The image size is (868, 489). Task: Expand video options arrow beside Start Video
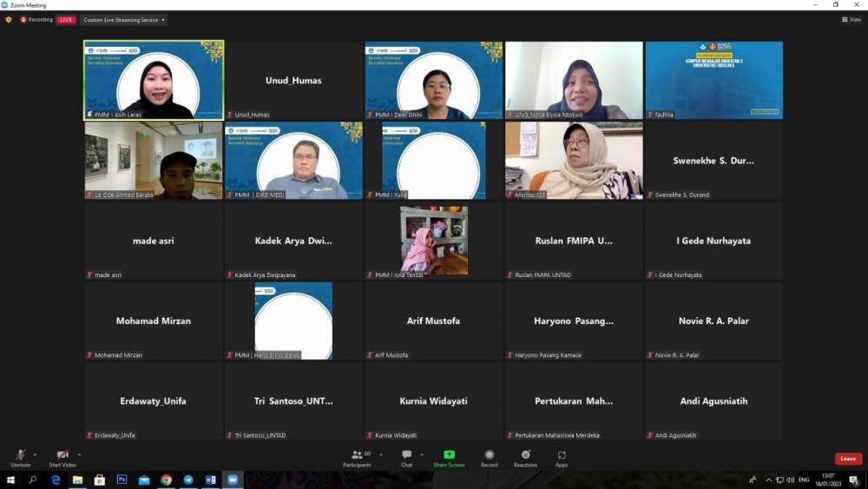(x=79, y=453)
